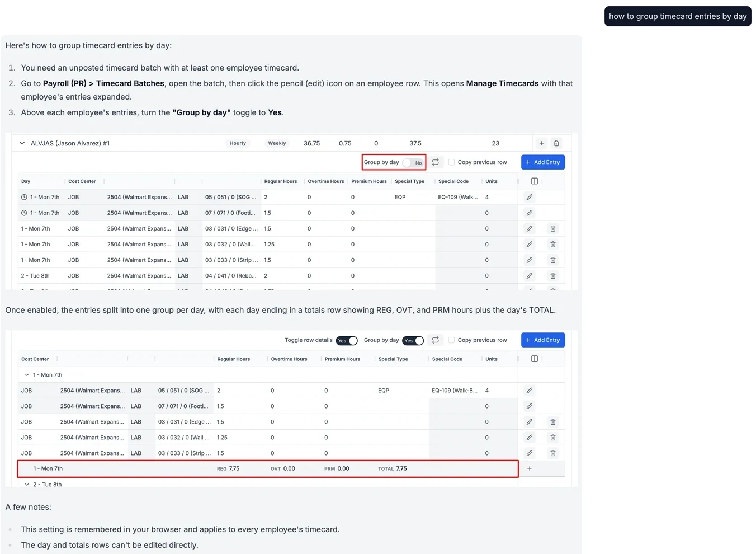Screen dimensions: 756x554
Task: Delete the 04 / 041 / 0 (Reba... entry
Action: (x=553, y=276)
